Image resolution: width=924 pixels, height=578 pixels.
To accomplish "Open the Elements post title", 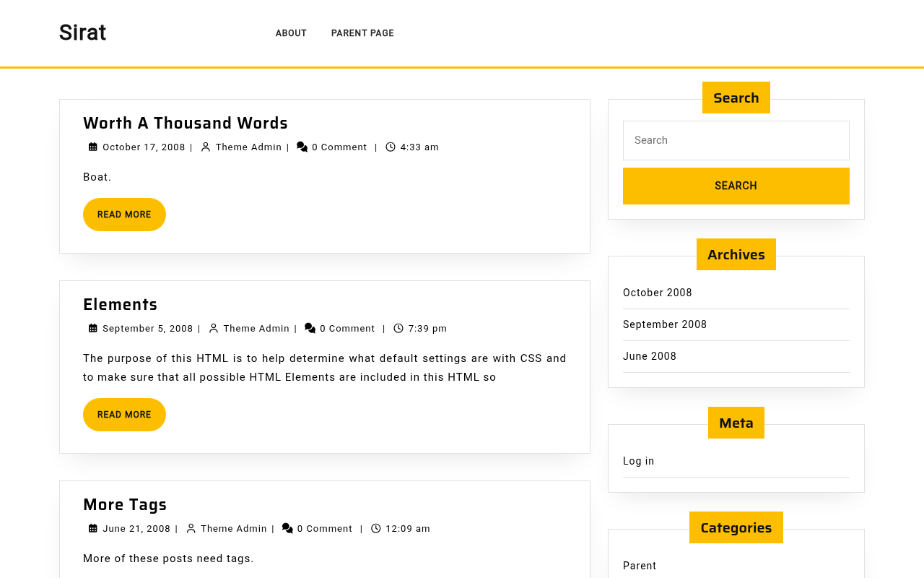I will [x=121, y=304].
